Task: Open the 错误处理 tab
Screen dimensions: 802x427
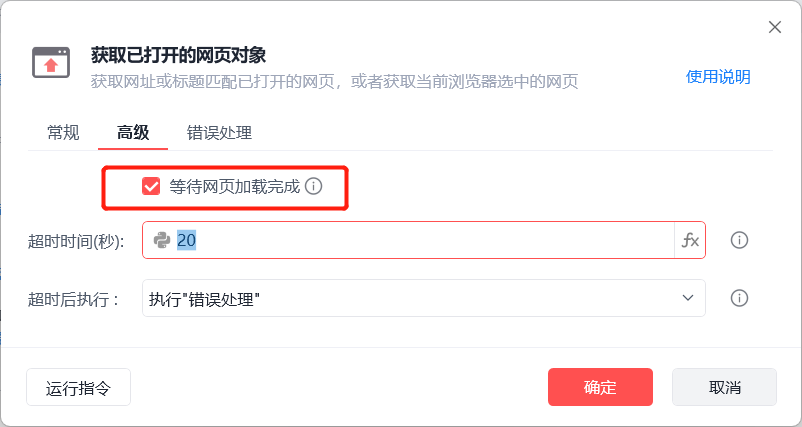Action: (219, 132)
